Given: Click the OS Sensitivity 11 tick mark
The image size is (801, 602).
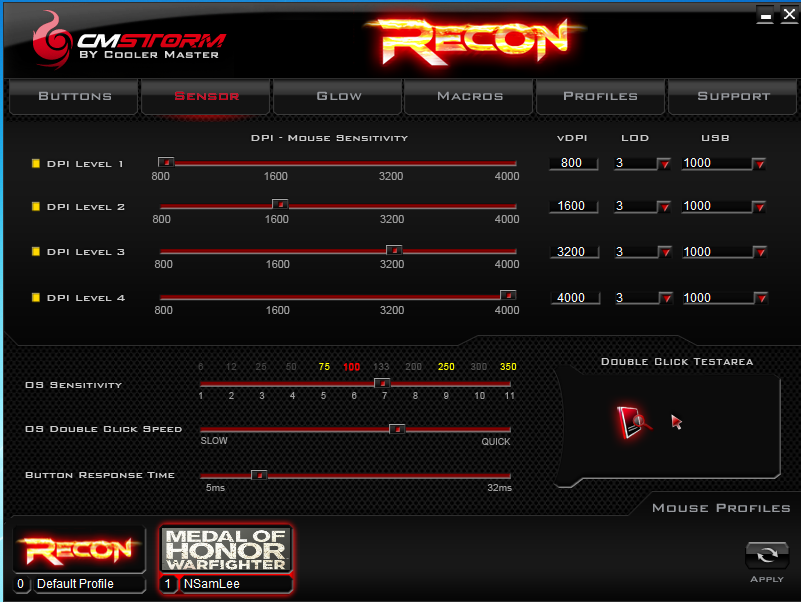Looking at the screenshot, I should [x=509, y=396].
